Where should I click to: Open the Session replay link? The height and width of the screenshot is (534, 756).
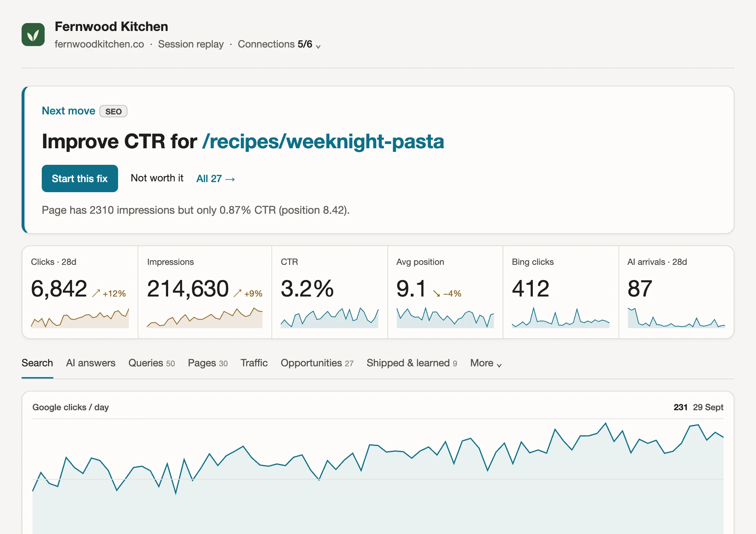point(191,44)
